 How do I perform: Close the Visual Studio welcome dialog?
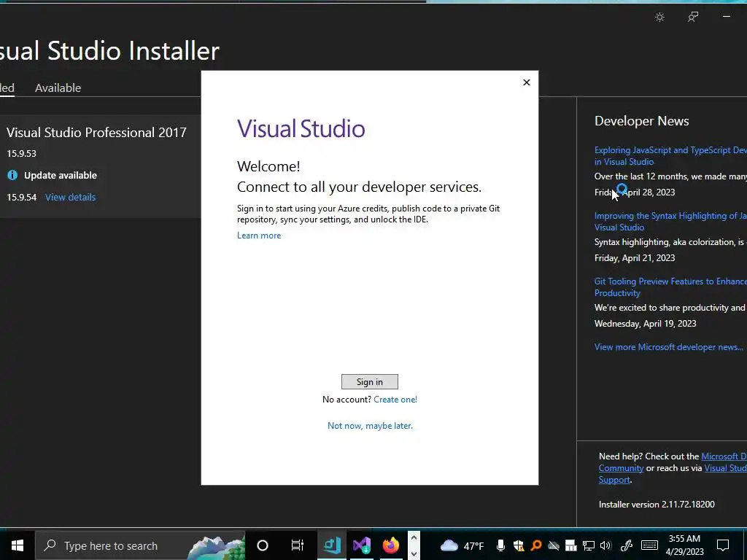click(527, 82)
